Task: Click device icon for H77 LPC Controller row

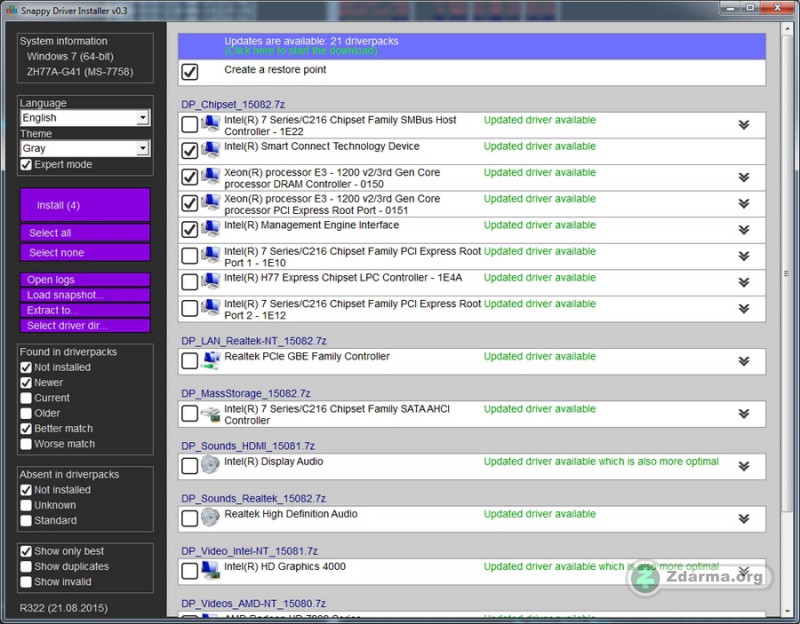Action: [210, 282]
